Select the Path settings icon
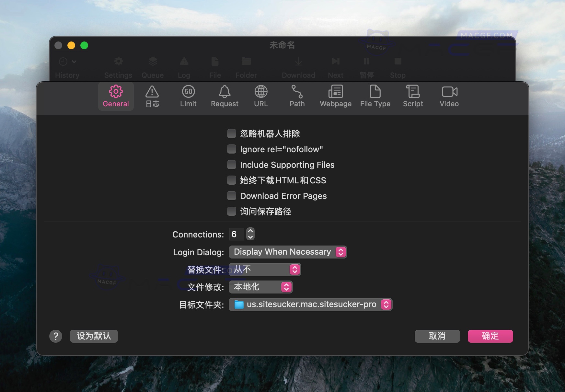 click(x=297, y=96)
